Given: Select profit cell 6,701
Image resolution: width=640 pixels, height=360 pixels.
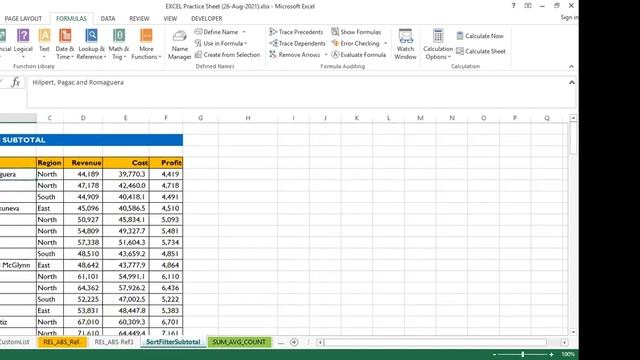Looking at the screenshot, I should tap(166, 322).
